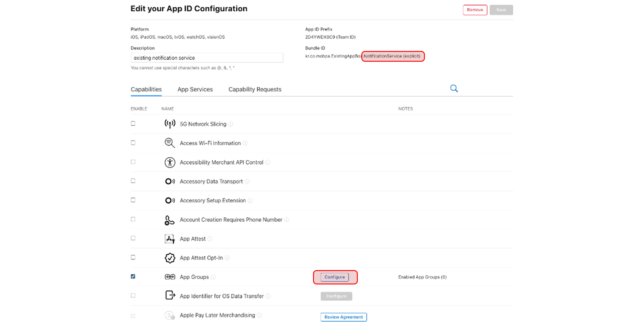Click the App ID Prefix value 2D4YWDX8C9
The width and height of the screenshot is (644, 322).
point(330,37)
